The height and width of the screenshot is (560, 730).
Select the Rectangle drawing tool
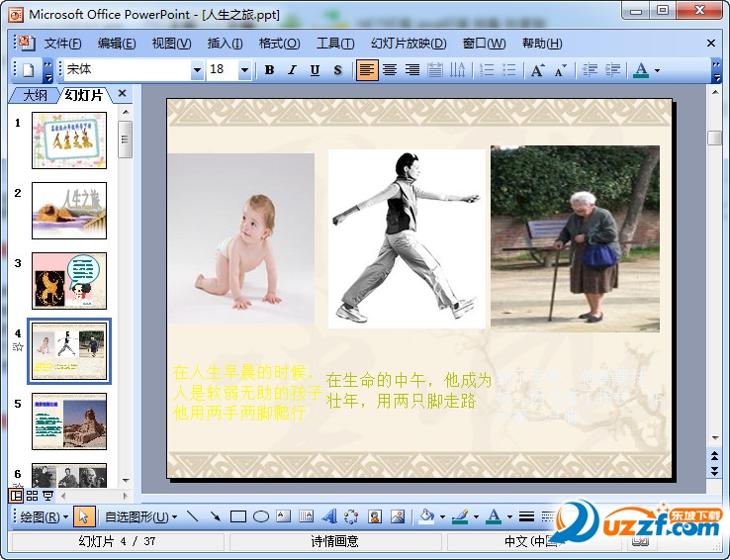pos(237,516)
